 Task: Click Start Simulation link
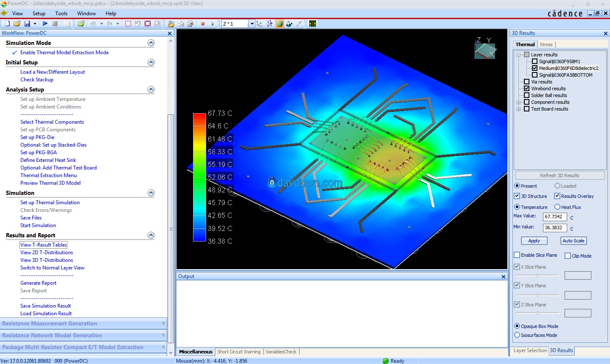38,225
